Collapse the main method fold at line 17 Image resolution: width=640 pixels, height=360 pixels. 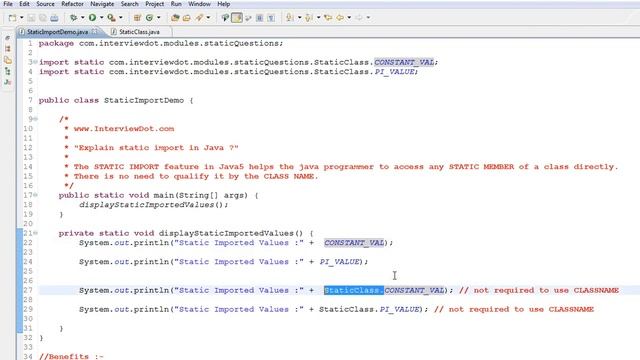pyautogui.click(x=35, y=195)
